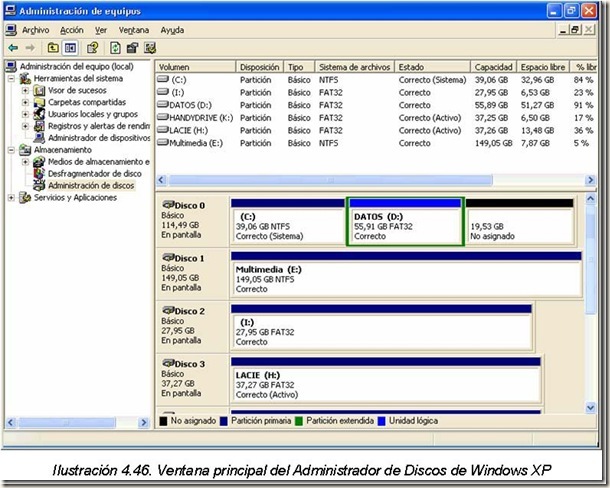Click the Multimedia (E:) volume icon in list
The image size is (610, 488).
pyautogui.click(x=163, y=142)
